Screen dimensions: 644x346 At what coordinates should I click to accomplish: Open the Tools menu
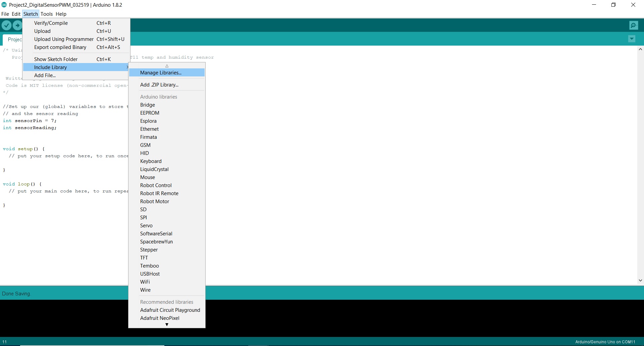(x=47, y=14)
